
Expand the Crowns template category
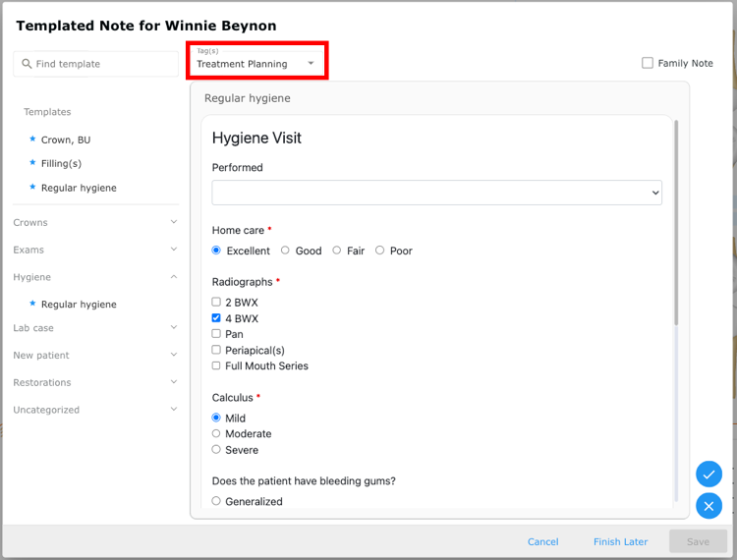pos(95,222)
